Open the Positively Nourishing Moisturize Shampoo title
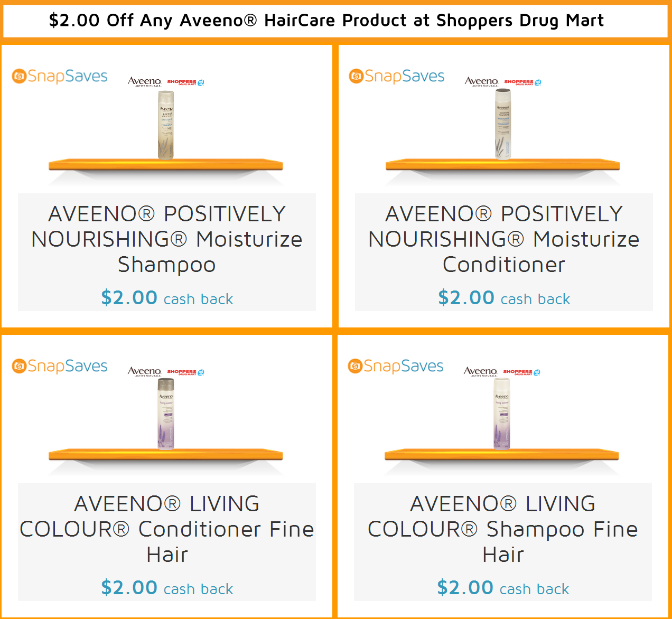 pos(167,239)
